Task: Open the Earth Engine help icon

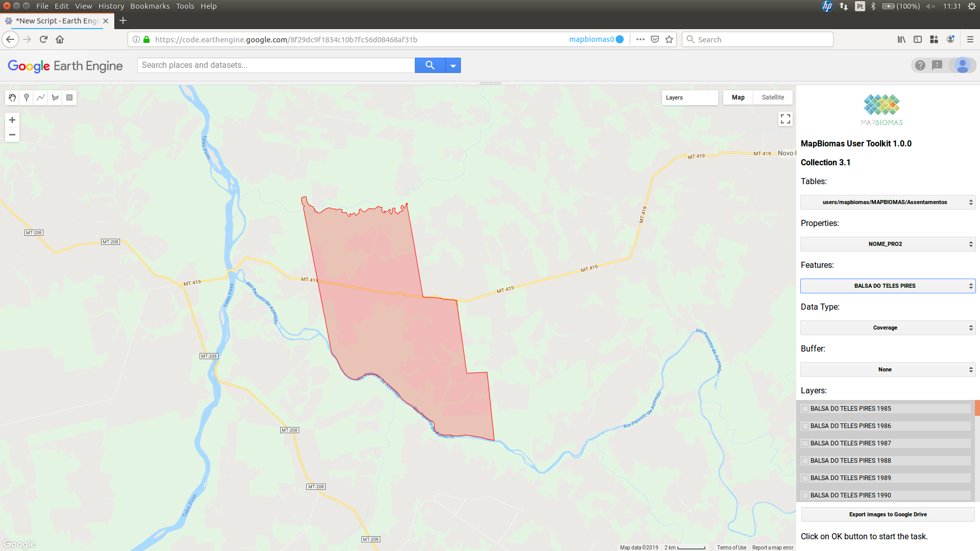Action: point(920,65)
